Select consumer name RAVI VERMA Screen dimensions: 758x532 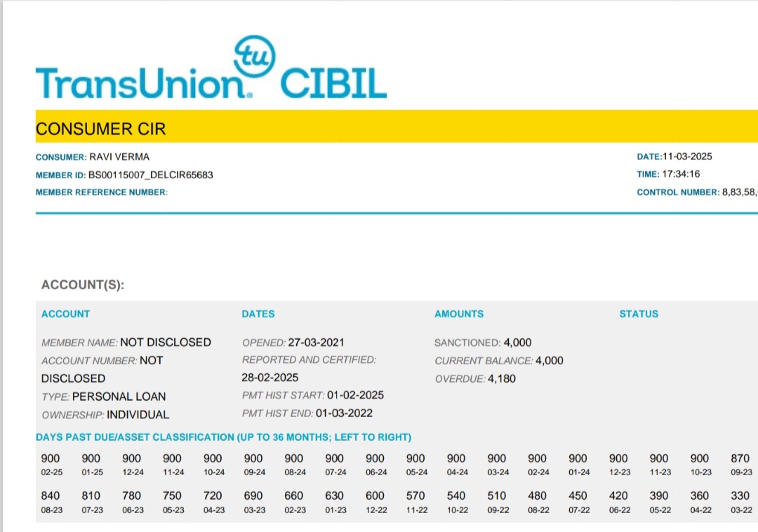(119, 157)
